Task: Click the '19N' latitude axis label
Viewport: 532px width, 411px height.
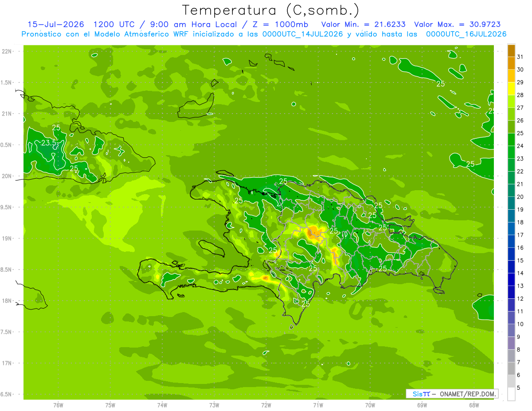Action: pos(7,238)
